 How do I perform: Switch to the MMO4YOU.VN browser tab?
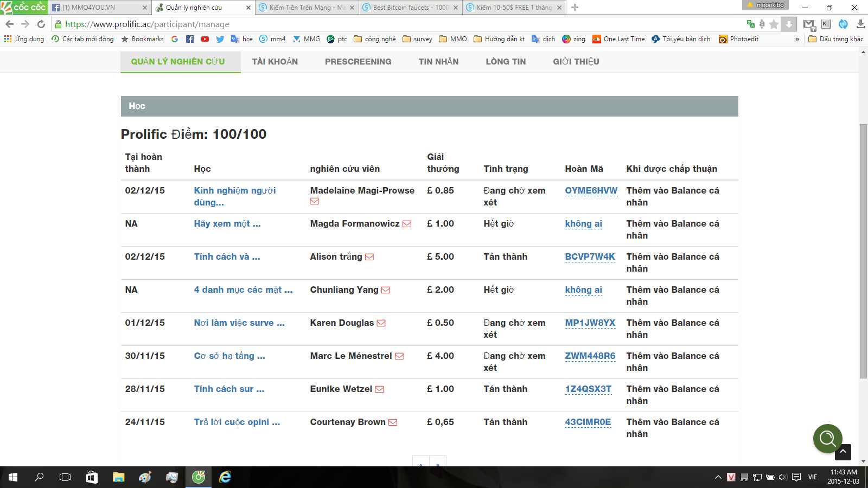[99, 8]
